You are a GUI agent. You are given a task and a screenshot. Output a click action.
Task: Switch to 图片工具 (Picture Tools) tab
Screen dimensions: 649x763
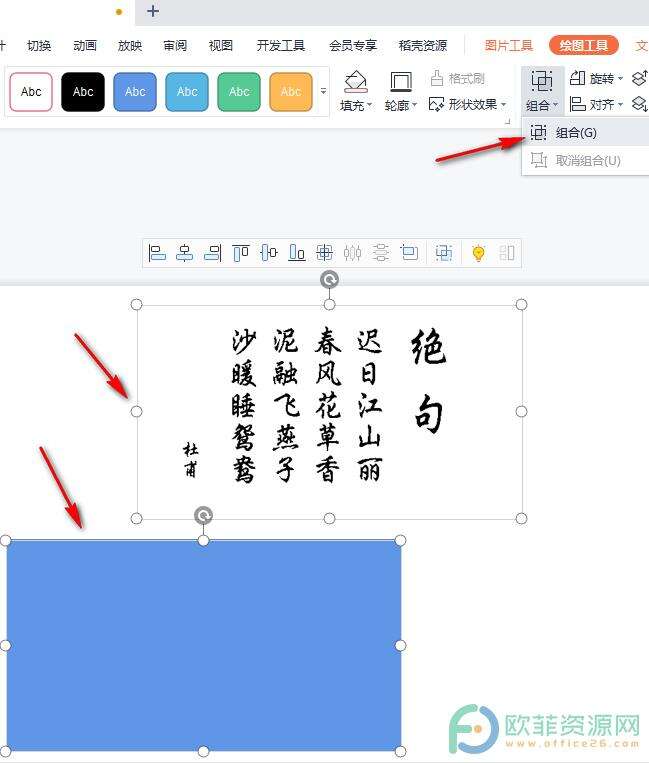tap(509, 46)
